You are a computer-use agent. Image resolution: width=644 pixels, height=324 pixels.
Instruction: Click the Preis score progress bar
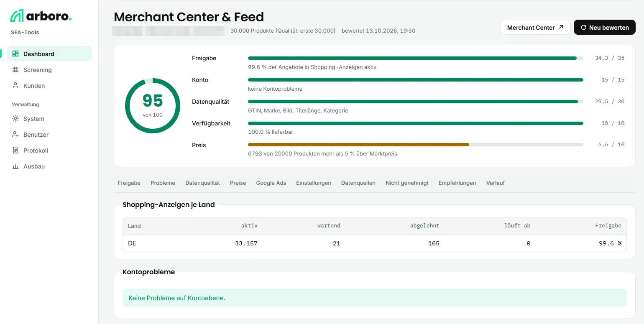[x=416, y=145]
